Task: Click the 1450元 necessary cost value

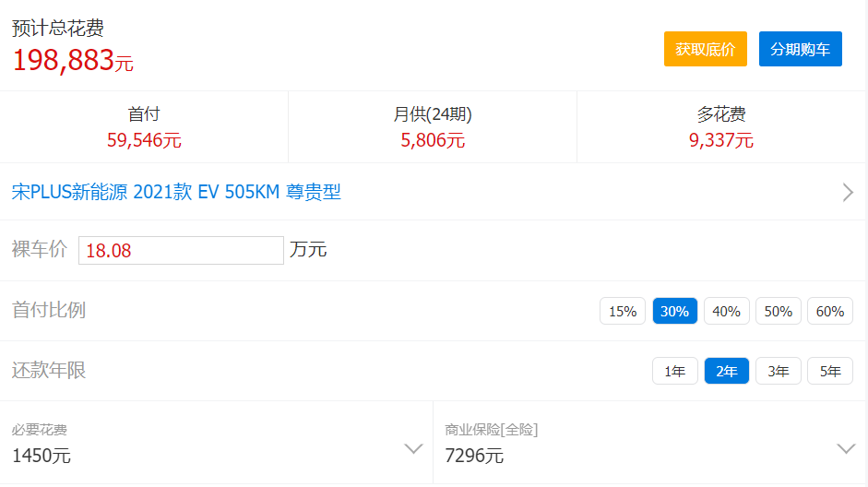Action: point(42,456)
